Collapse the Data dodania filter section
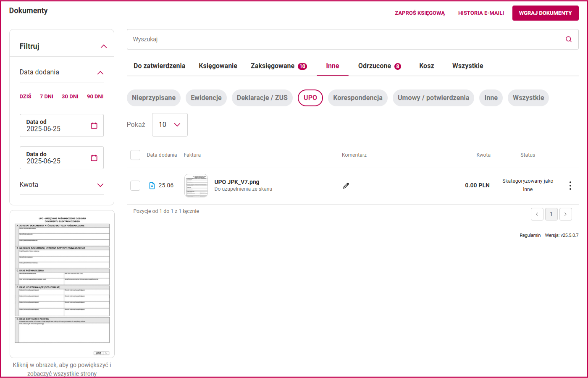588x378 pixels. 100,73
